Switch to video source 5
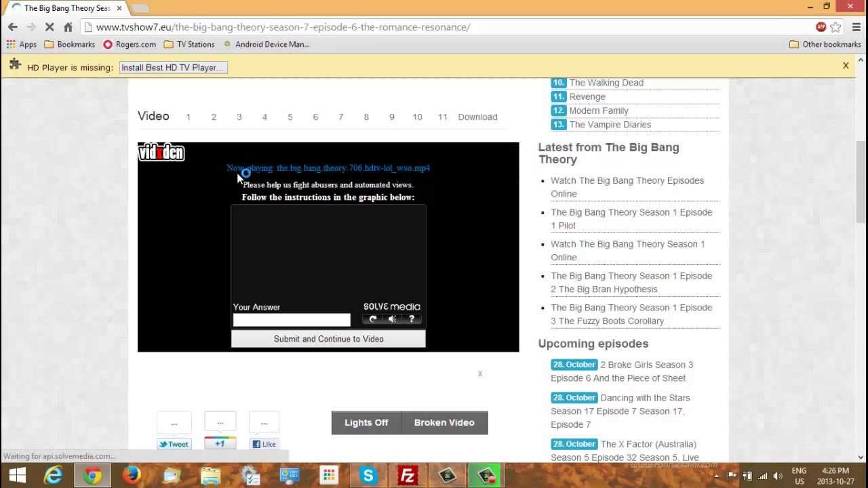The image size is (868, 488). [290, 117]
